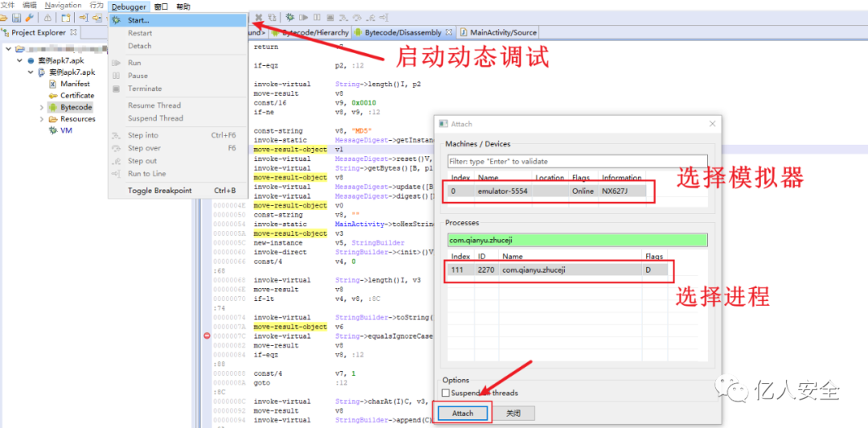Close the Bytecode/Disassembly tab
The image size is (868, 428).
[449, 32]
